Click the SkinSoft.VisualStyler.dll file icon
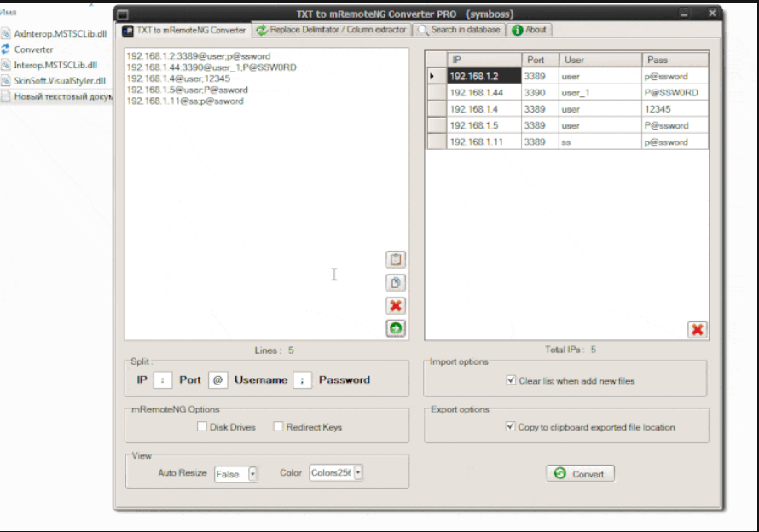 pyautogui.click(x=5, y=80)
